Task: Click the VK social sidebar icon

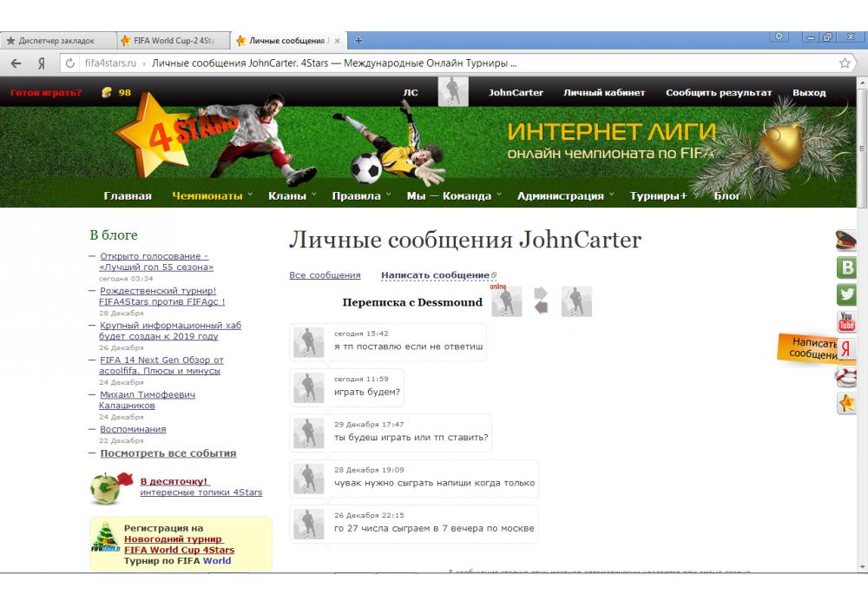Action: click(x=846, y=268)
